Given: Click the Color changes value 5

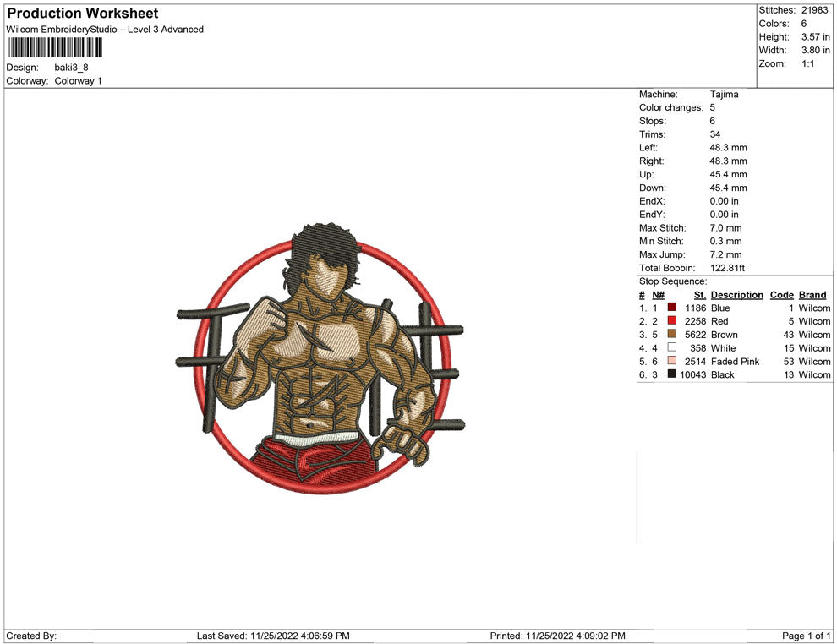Looking at the screenshot, I should pyautogui.click(x=712, y=108).
